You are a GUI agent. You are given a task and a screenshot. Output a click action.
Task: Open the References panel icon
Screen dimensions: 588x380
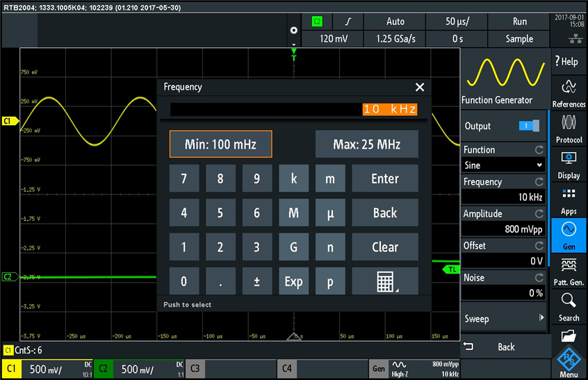[x=569, y=93]
